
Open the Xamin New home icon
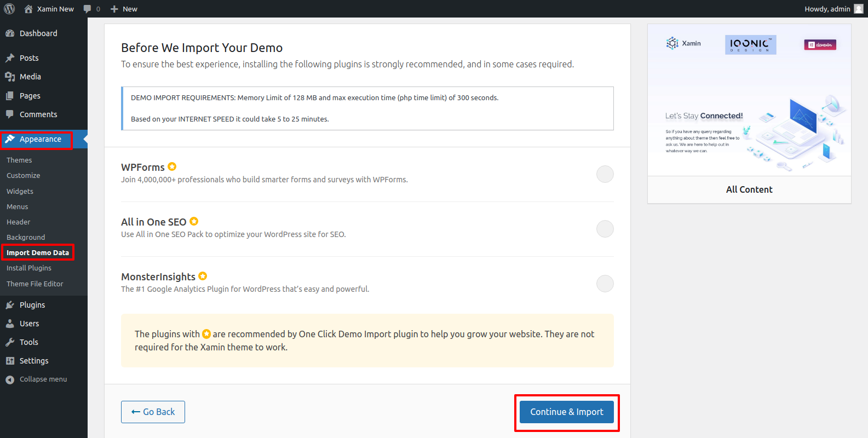28,9
